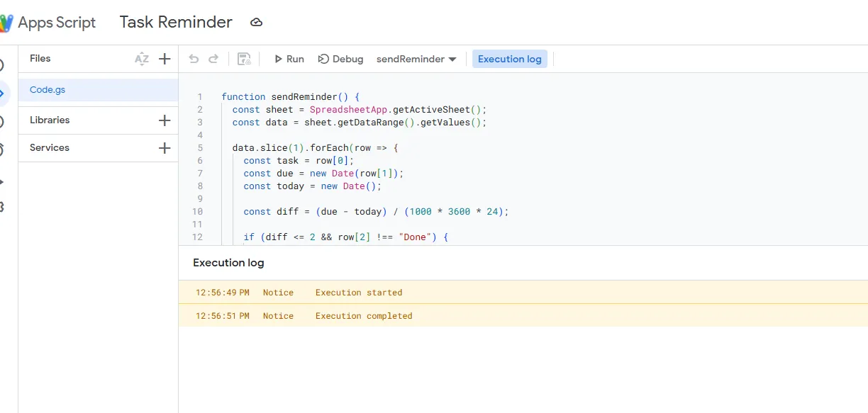Click the cloud saved status icon
Viewport: 868px width, 413px height.
click(x=257, y=23)
